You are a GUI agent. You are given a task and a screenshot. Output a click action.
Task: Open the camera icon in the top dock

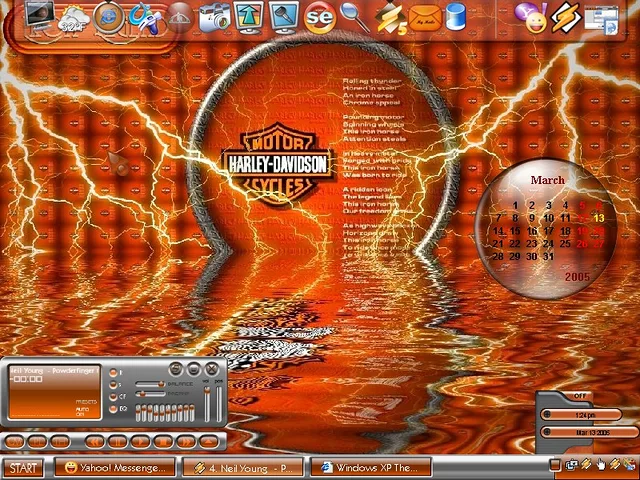click(x=214, y=17)
